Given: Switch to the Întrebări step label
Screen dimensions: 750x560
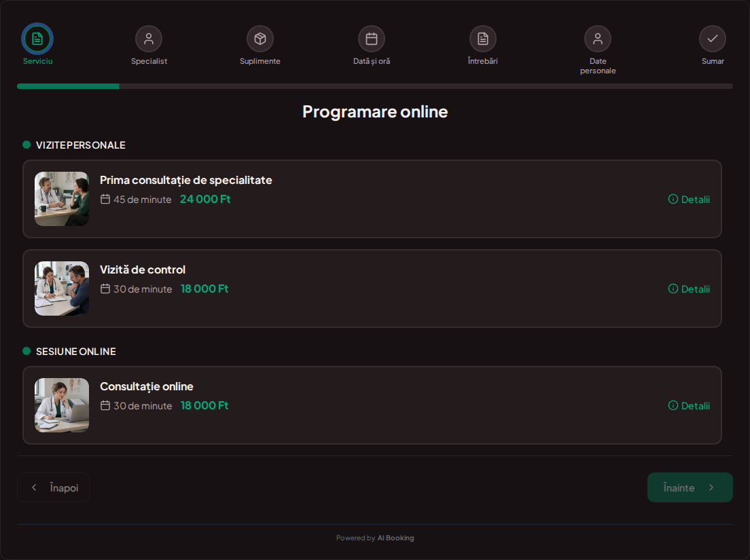Looking at the screenshot, I should coord(482,61).
